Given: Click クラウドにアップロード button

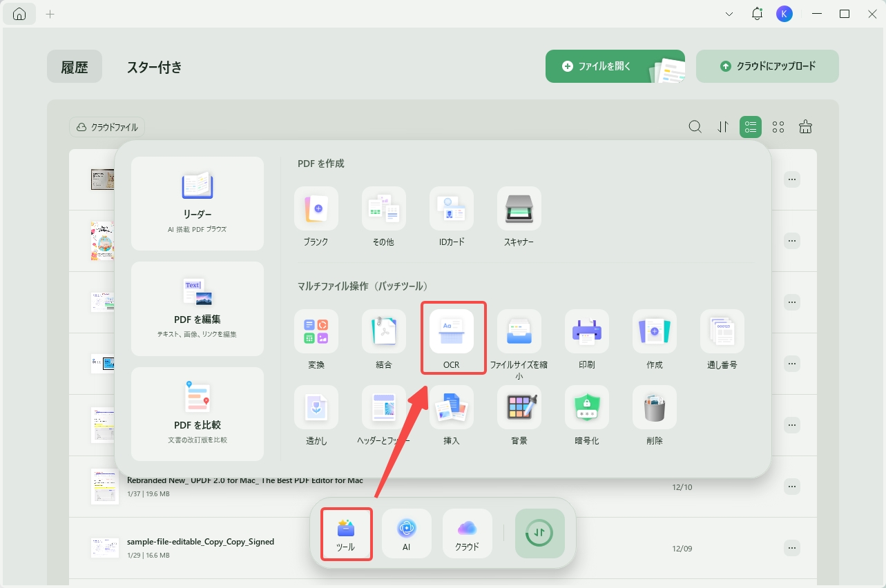Looking at the screenshot, I should pos(767,66).
